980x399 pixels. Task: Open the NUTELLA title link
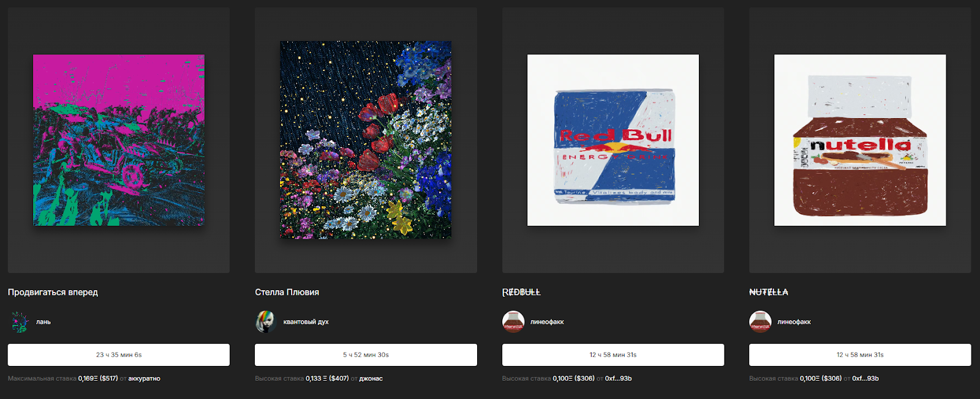coord(769,293)
